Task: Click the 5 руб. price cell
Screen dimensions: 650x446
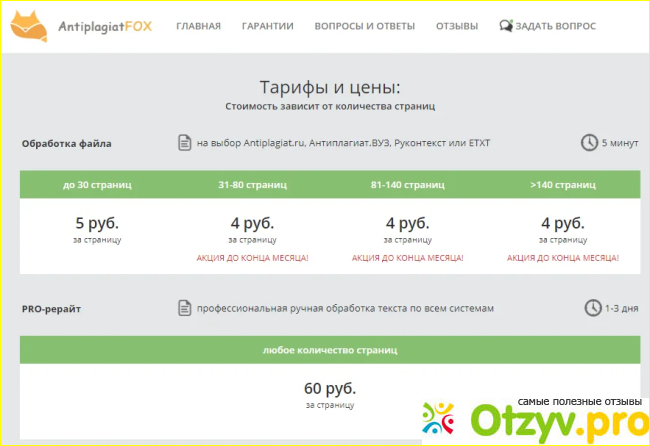Action: pyautogui.click(x=97, y=223)
